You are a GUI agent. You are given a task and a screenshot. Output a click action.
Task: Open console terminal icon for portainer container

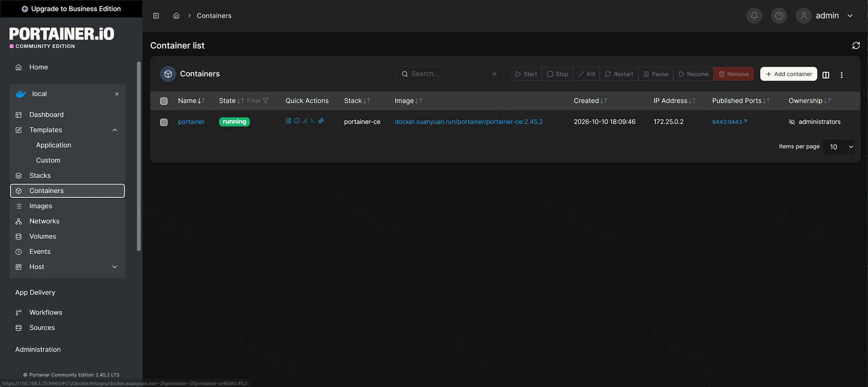(313, 121)
